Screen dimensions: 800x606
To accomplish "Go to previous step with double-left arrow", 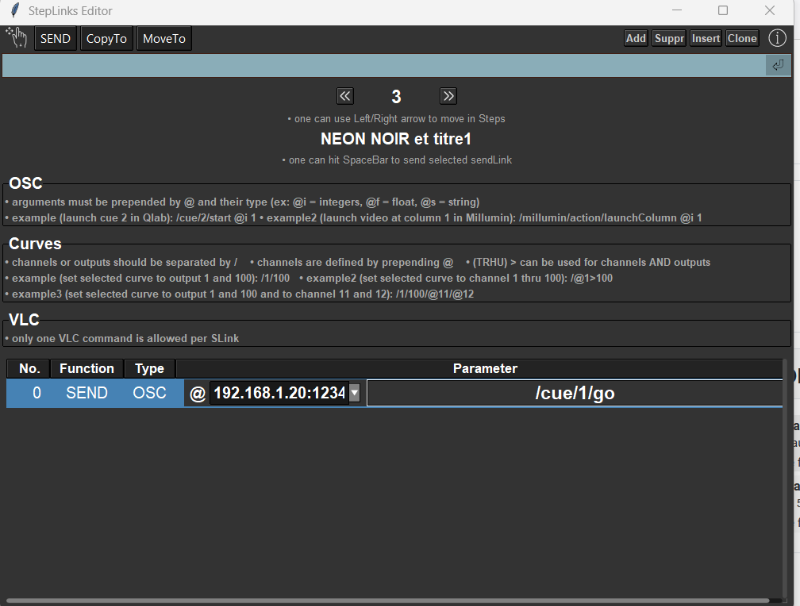I will pos(345,96).
